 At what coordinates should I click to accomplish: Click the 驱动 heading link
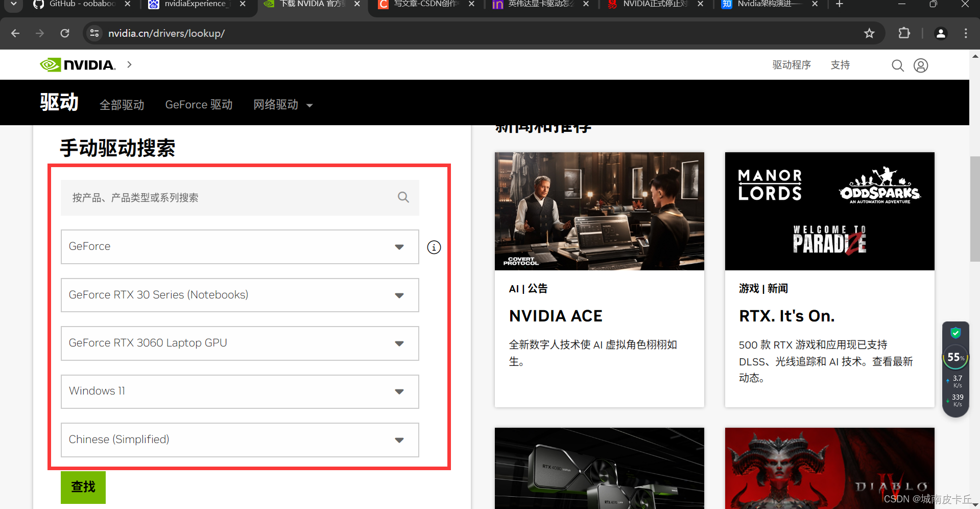tap(59, 102)
